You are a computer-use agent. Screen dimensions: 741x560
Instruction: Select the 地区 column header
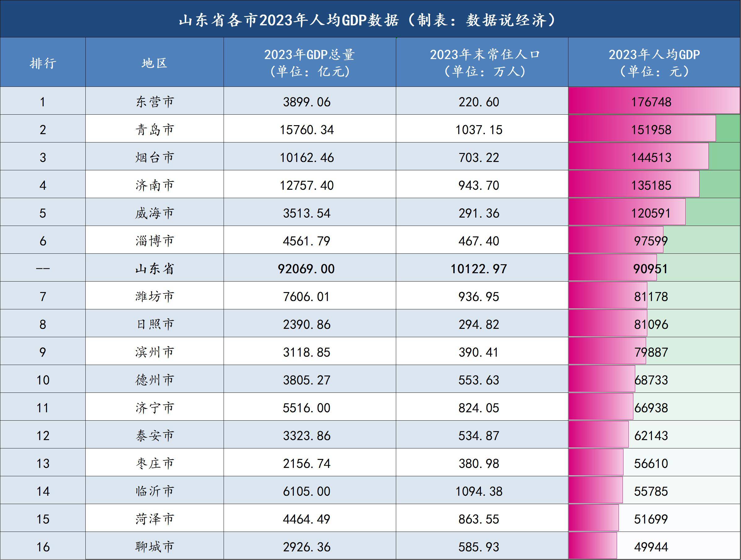tap(155, 61)
